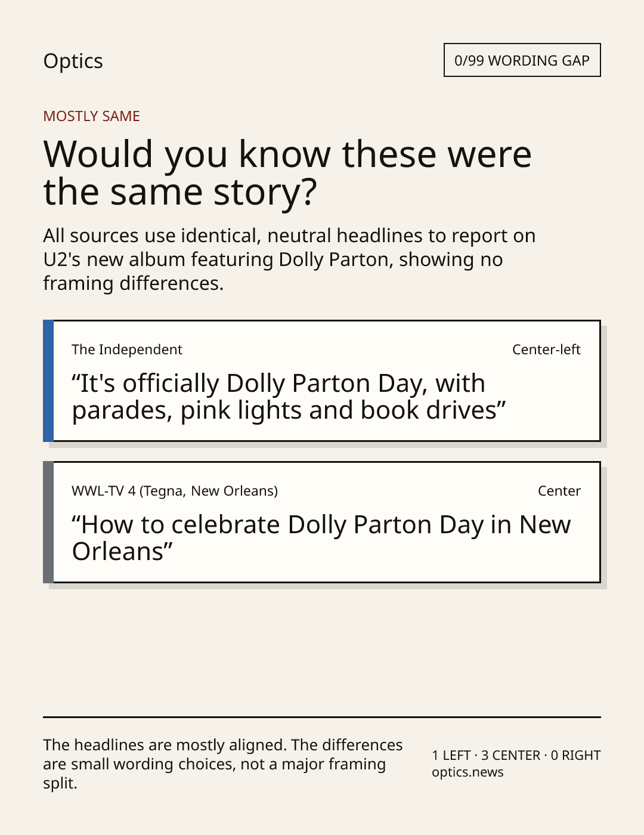
Task: Click the word 'Orleans' in the second headline
Action: [x=117, y=552]
